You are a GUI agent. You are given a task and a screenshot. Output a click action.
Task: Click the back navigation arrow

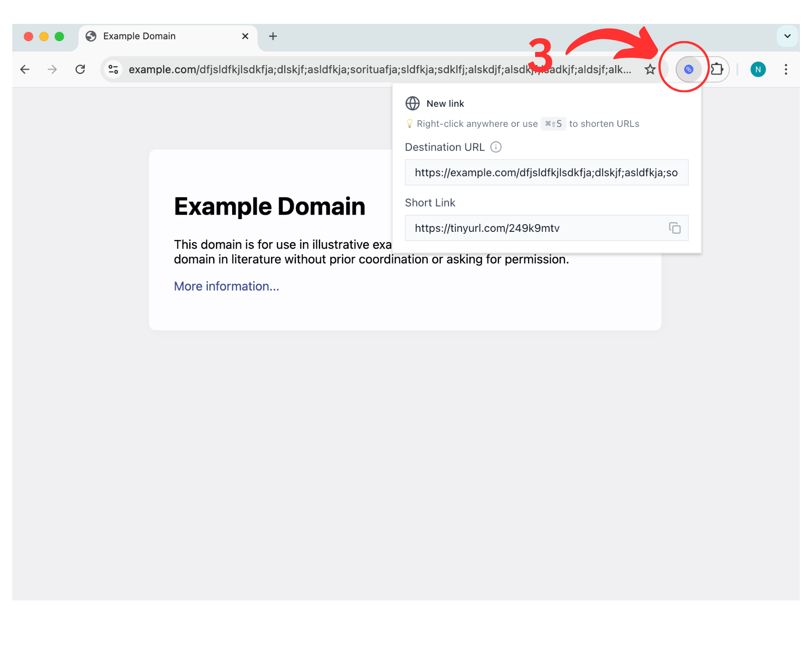tap(24, 69)
